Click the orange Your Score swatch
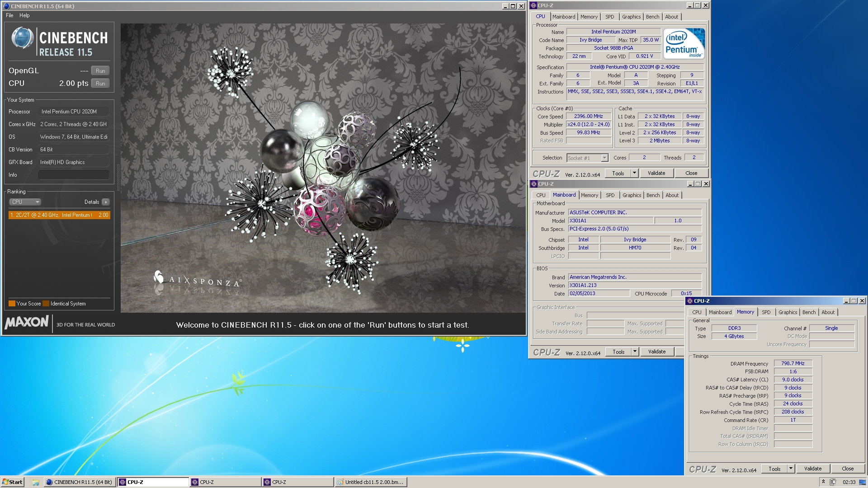 pos(12,304)
